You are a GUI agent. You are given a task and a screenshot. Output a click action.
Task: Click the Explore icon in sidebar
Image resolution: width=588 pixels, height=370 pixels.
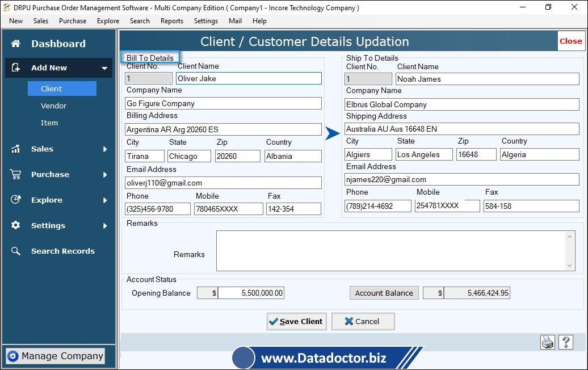click(x=16, y=200)
